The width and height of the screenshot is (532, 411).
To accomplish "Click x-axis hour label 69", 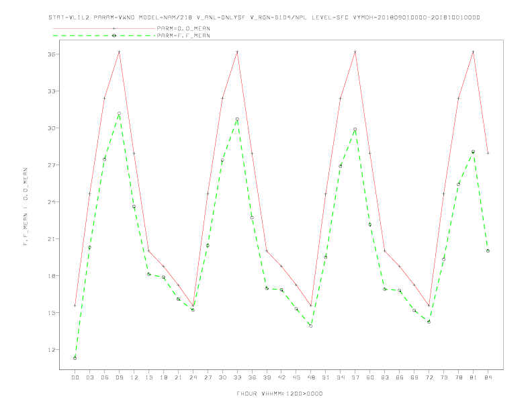I will coord(414,377).
